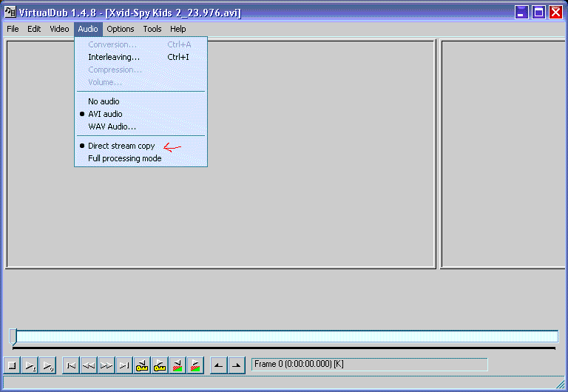Jump to the last frame
This screenshot has height=392, width=568.
click(x=124, y=365)
